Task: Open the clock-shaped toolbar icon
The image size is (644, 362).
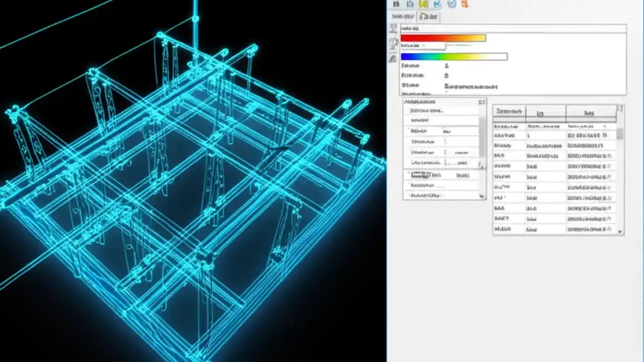Action: 451,4
